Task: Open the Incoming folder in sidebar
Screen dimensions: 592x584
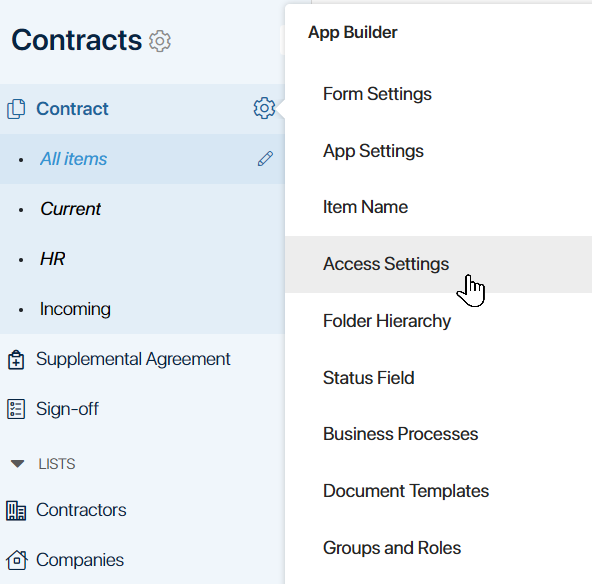Action: (75, 309)
